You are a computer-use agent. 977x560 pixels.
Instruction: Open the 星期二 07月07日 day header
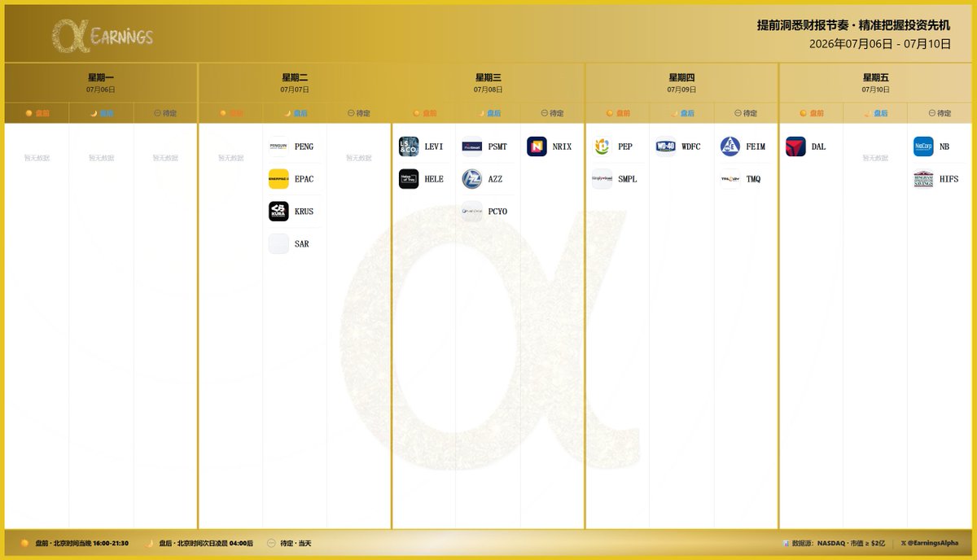pyautogui.click(x=295, y=82)
